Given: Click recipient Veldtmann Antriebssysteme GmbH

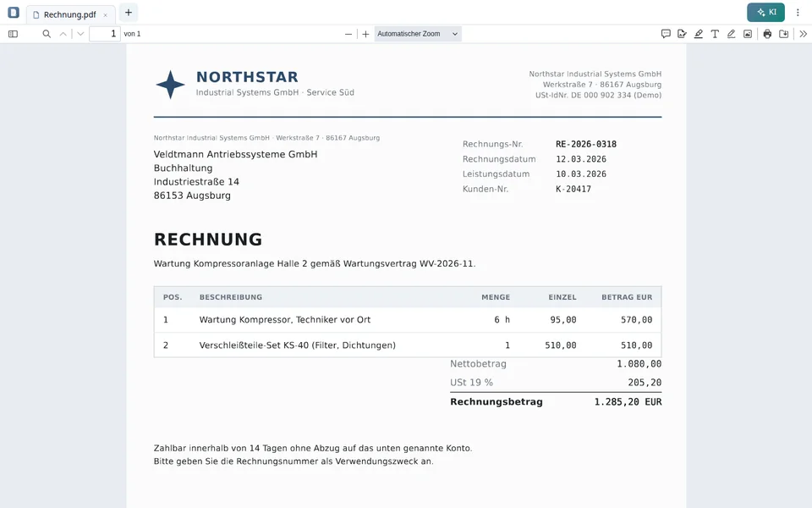Looking at the screenshot, I should 236,154.
